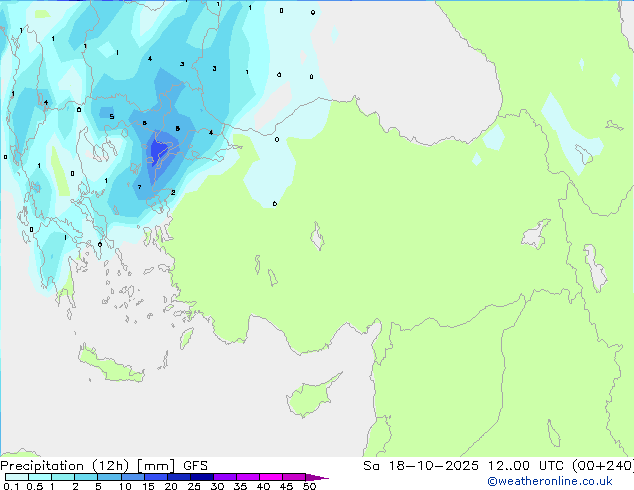Click the legend label '10'
This screenshot has width=634, height=490.
(125, 486)
